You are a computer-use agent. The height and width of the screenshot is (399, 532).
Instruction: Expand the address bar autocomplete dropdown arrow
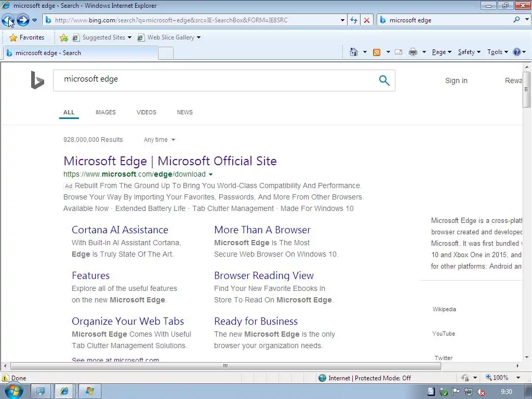tap(342, 20)
